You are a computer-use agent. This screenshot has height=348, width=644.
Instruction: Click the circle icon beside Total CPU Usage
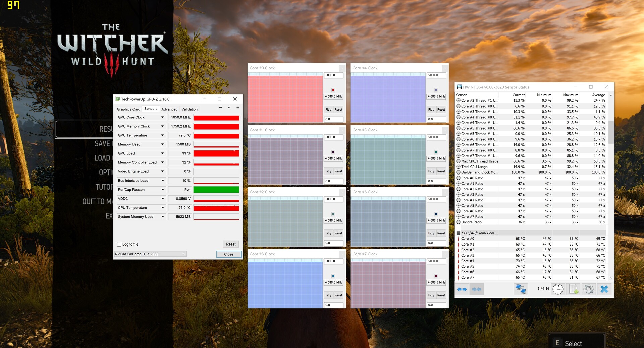click(458, 167)
